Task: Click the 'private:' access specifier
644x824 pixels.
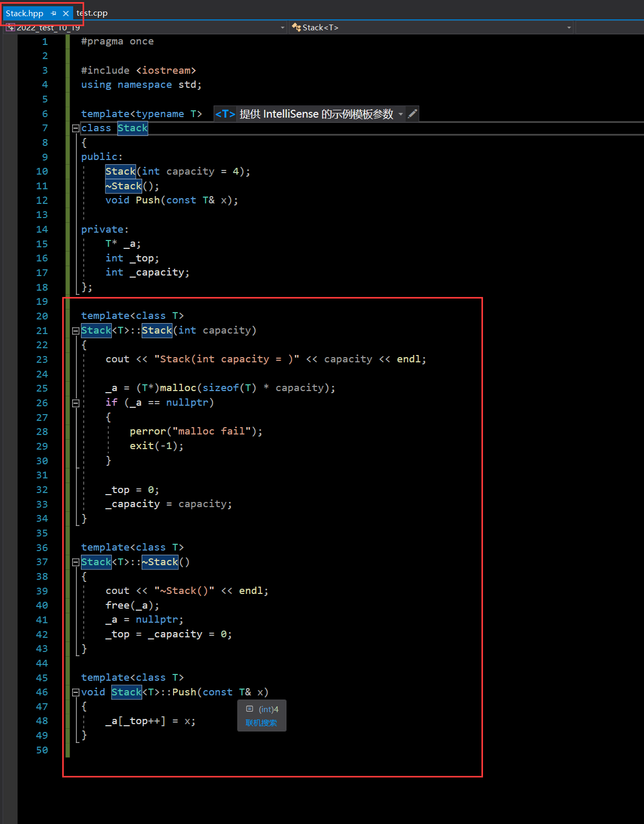Action: (105, 229)
